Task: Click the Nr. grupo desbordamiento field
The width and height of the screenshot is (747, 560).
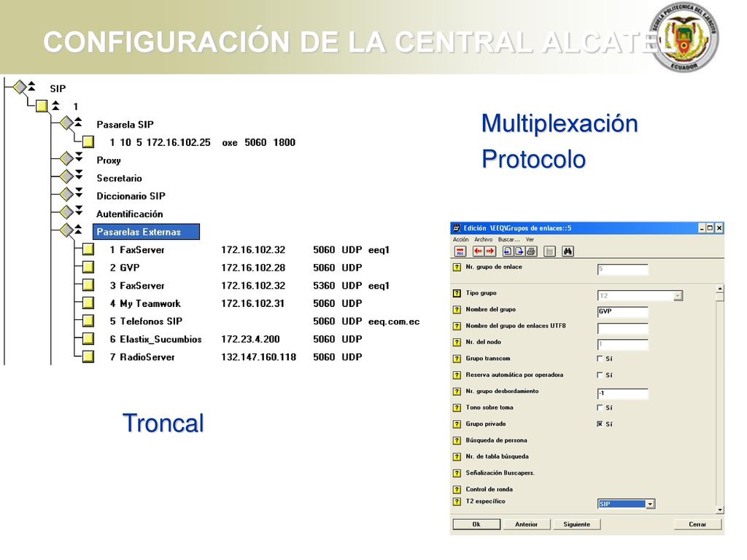Action: [x=623, y=393]
